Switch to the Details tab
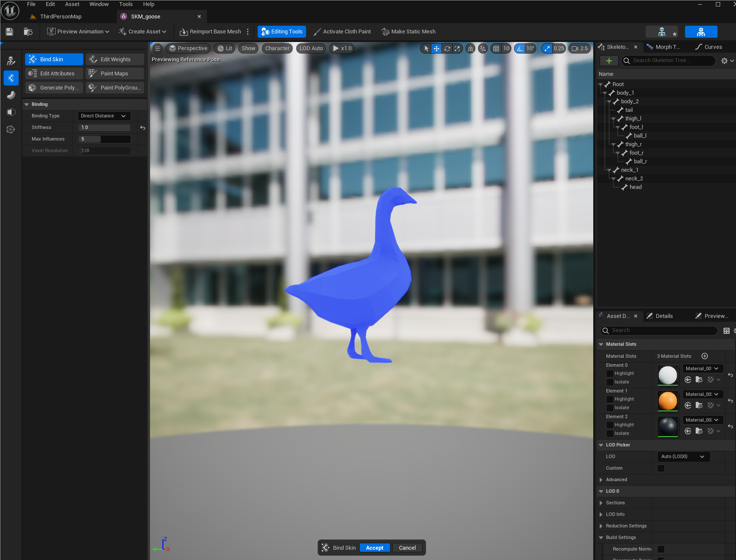This screenshot has width=736, height=560. tap(660, 316)
